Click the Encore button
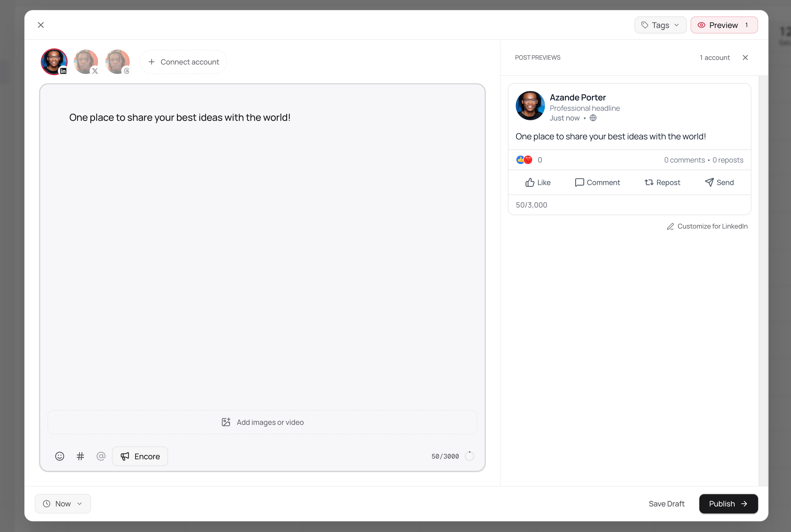The image size is (791, 532). tap(140, 456)
